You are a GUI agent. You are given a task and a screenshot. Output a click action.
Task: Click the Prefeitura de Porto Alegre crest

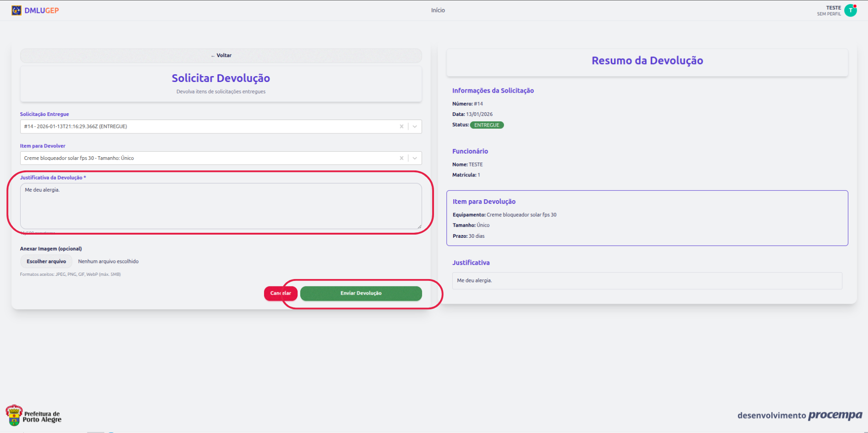(14, 415)
